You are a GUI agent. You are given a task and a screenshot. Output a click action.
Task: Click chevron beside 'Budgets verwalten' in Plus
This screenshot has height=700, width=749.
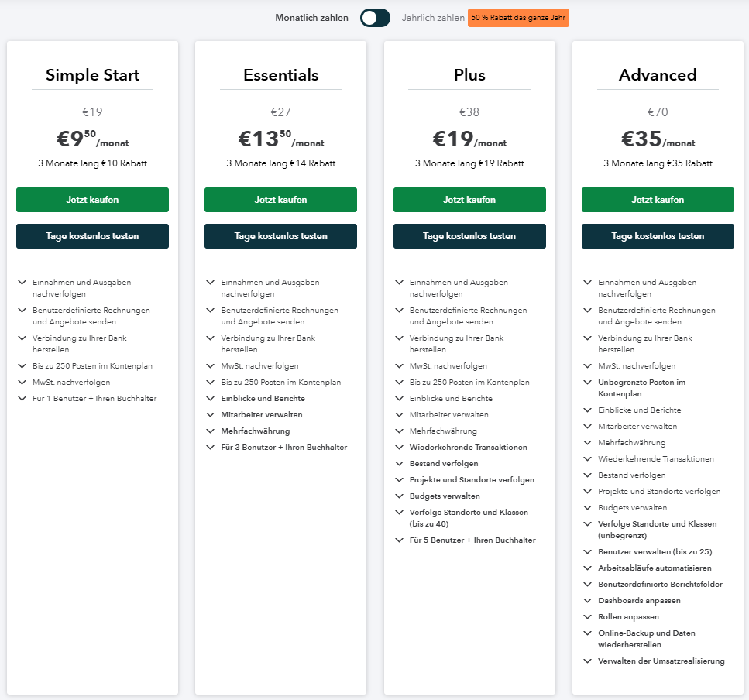[x=399, y=496]
